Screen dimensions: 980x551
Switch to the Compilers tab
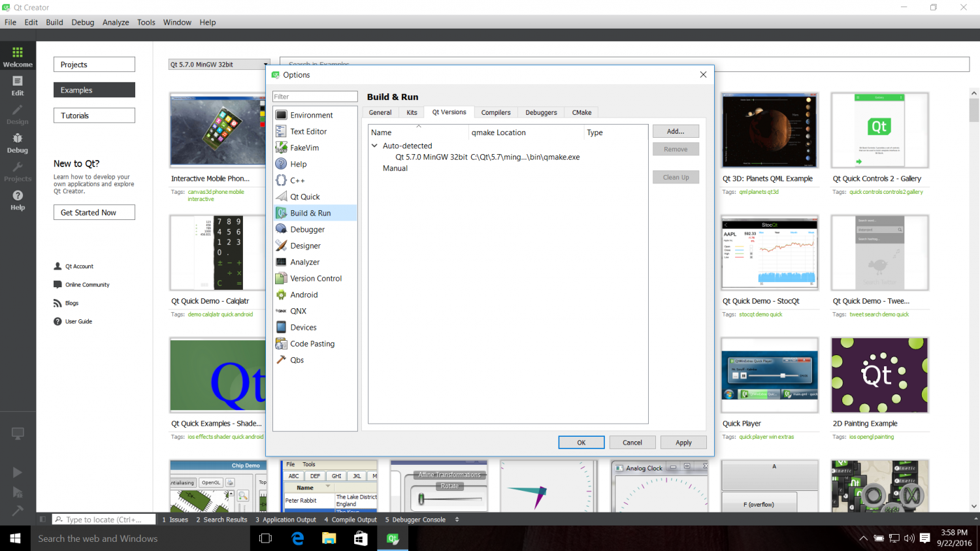[496, 112]
